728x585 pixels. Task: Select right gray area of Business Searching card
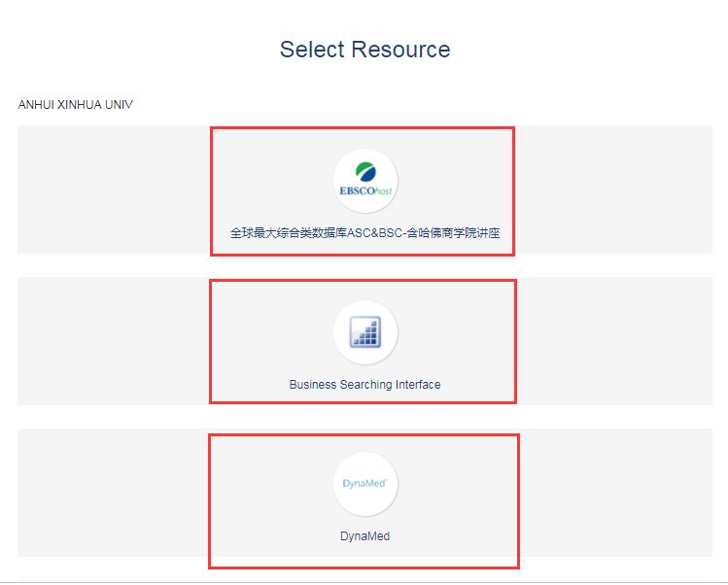(x=612, y=341)
